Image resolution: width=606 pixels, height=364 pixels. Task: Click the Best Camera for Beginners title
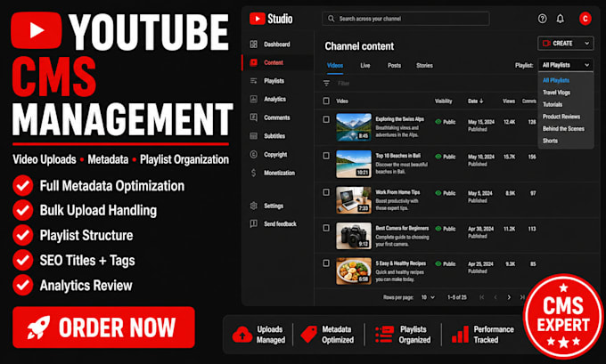pos(402,228)
